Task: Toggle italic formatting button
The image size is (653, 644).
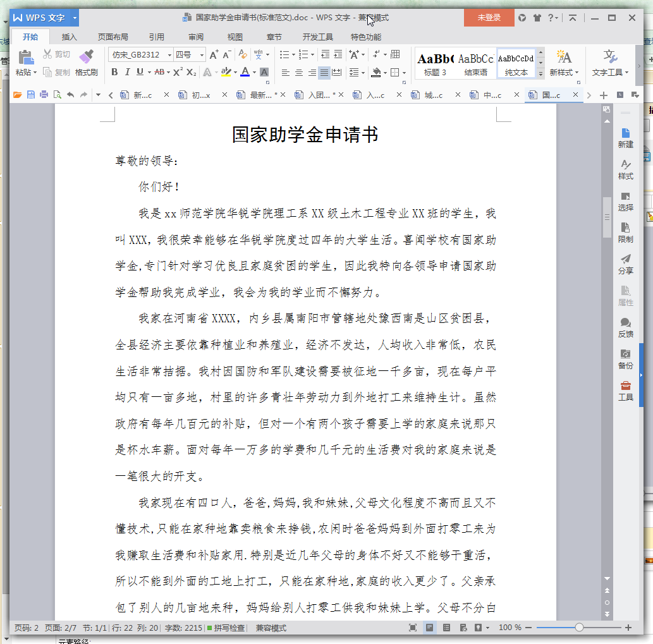Action: tap(128, 72)
